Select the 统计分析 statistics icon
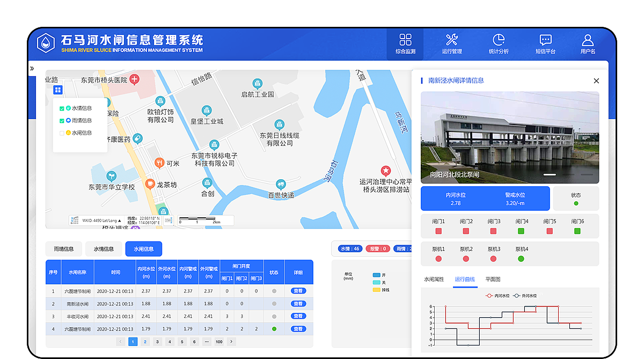Screen dimensions: 644x359 pyautogui.click(x=499, y=44)
